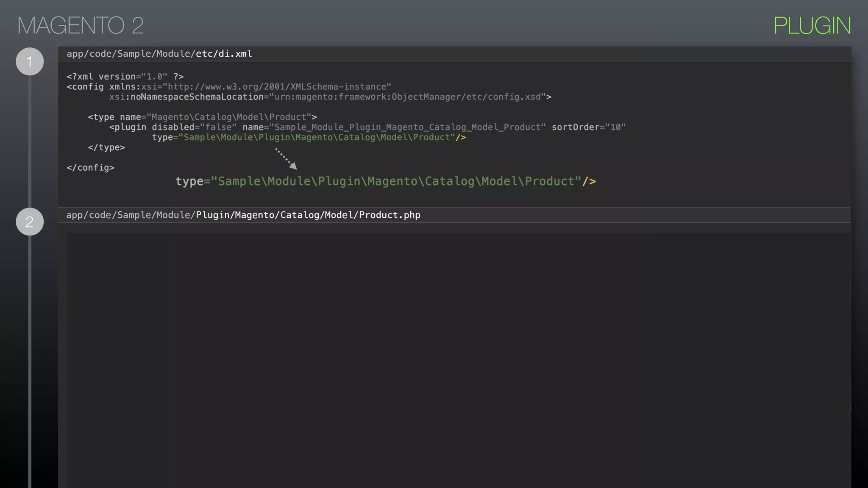Click the closing '</type>' tag
This screenshot has width=868, height=488.
tap(106, 147)
